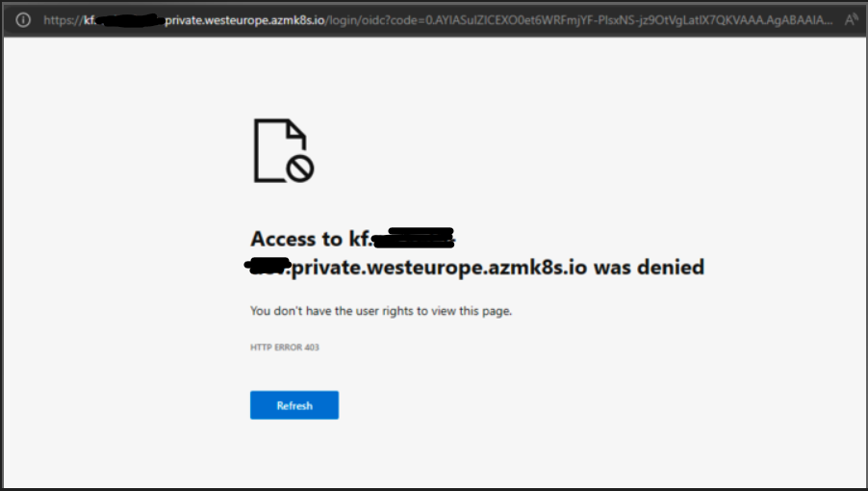Focus the address bar URL field
This screenshot has height=491, width=868.
[438, 20]
